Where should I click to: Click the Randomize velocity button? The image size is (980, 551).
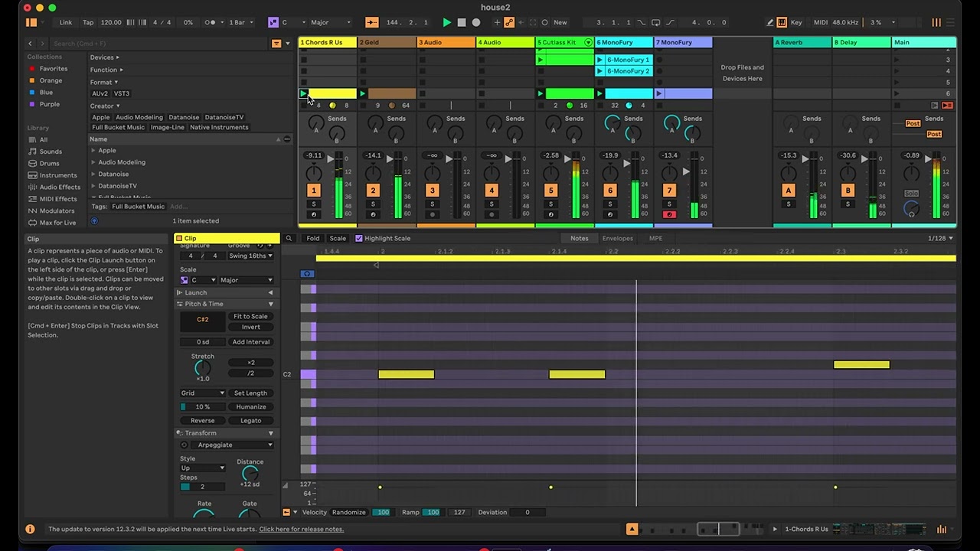point(348,512)
